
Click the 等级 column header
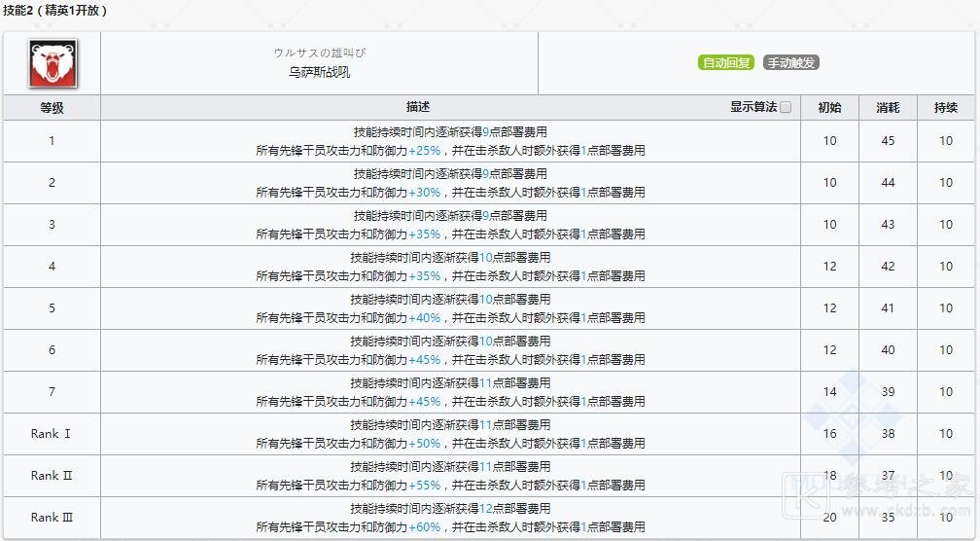pos(52,108)
